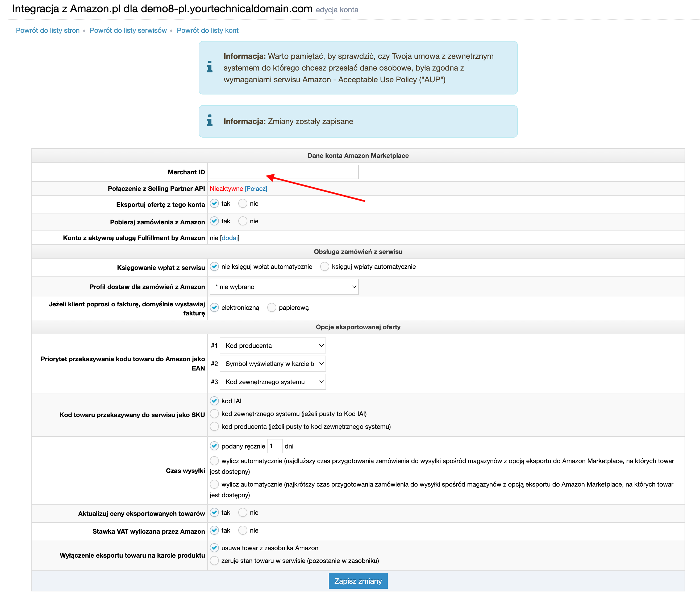Select kod zewnętrznego systemu as SKU
Screen dimensions: 700x601
click(214, 414)
